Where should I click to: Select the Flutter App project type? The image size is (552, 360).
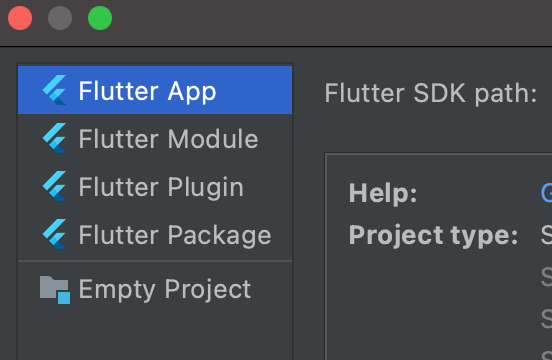[x=155, y=90]
